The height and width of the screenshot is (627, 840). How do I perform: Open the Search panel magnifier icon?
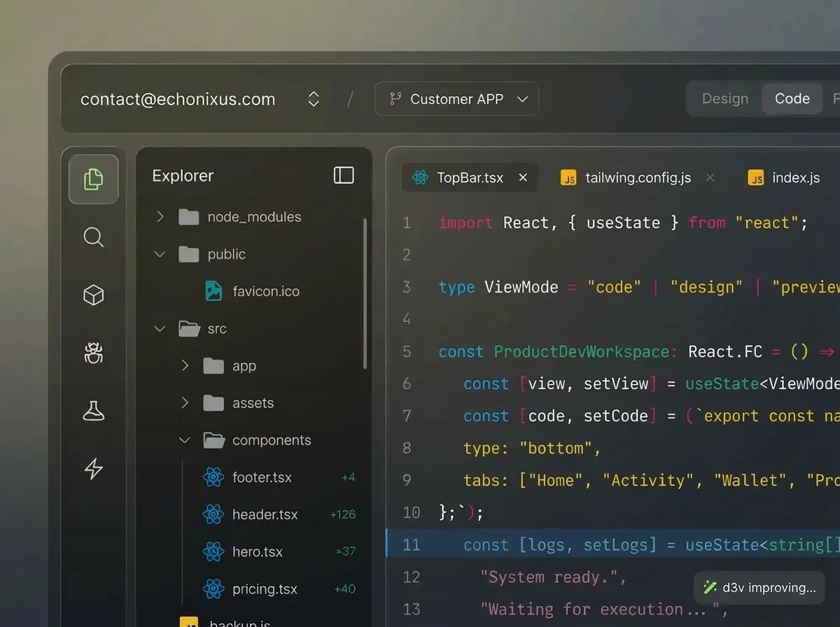pos(94,237)
